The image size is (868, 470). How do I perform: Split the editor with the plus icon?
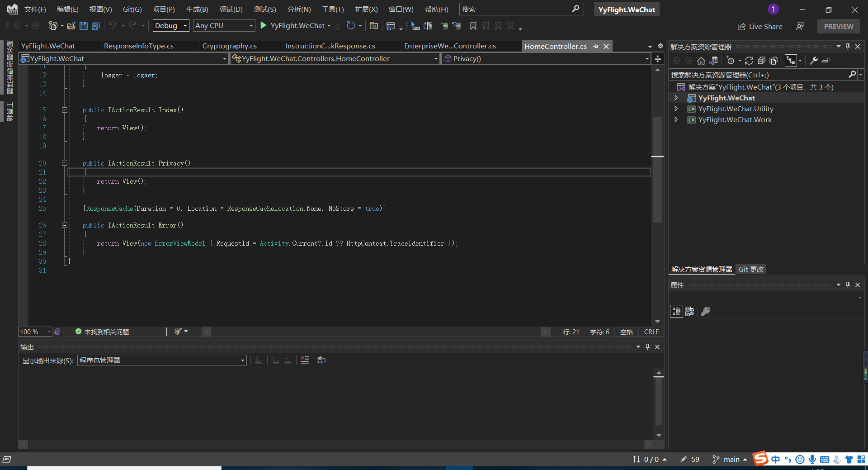coord(658,58)
